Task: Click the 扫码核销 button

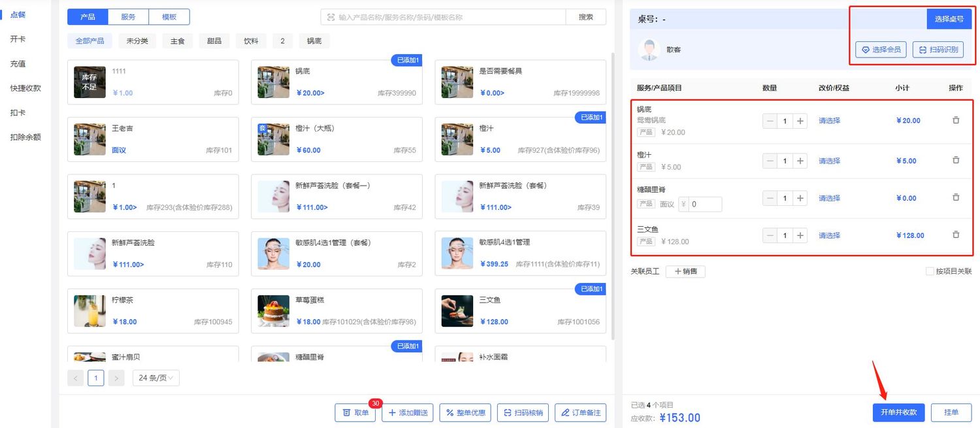Action: coord(523,413)
